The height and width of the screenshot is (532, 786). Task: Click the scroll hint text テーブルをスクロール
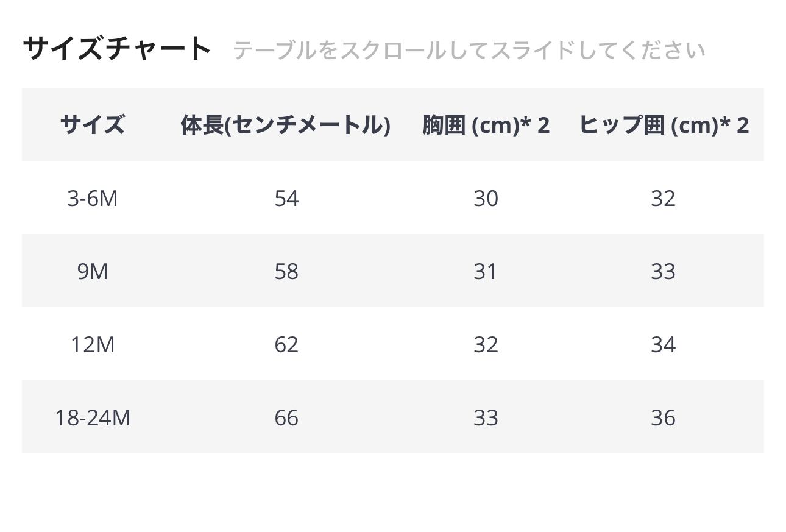[x=339, y=50]
